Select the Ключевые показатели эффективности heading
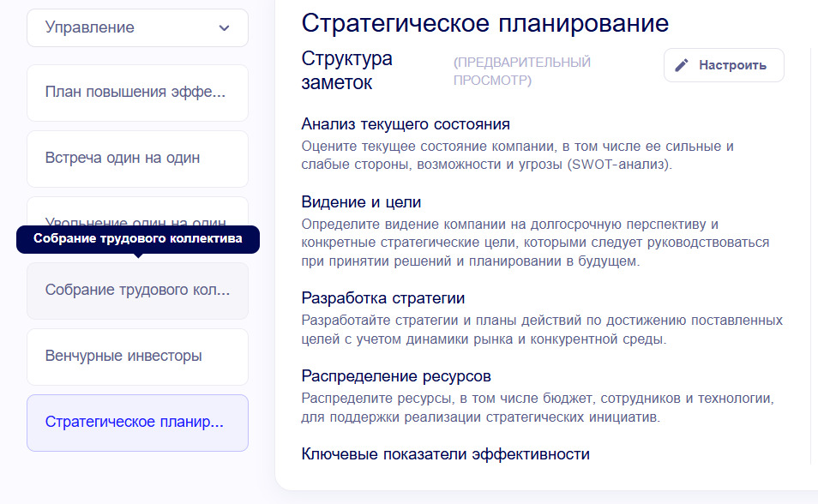The height and width of the screenshot is (504, 818). point(445,454)
